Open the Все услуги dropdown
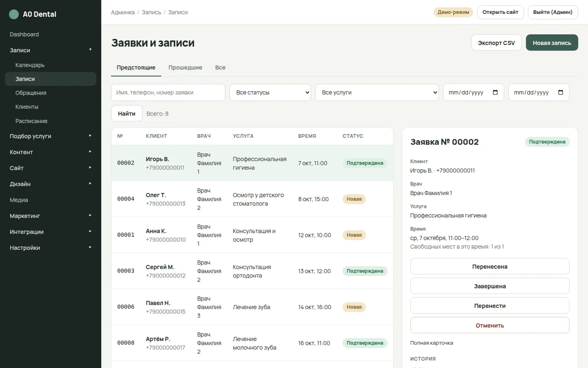588x368 pixels. point(377,93)
